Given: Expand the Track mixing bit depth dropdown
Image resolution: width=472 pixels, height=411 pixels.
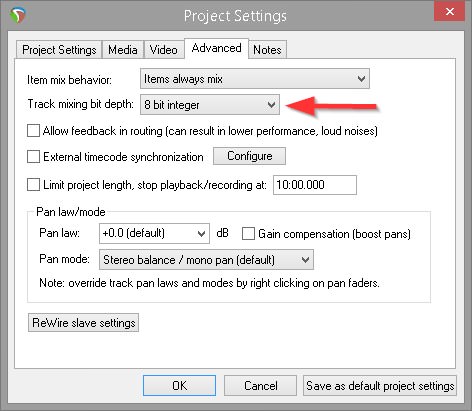Looking at the screenshot, I should point(210,105).
